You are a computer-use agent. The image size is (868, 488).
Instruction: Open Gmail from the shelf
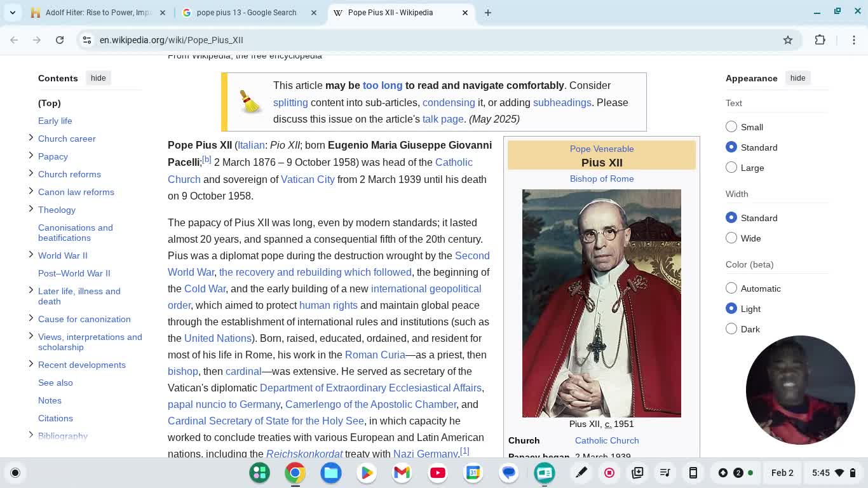point(402,473)
